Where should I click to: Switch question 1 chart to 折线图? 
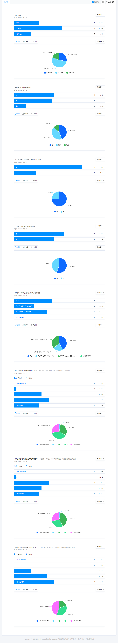(x=34, y=42)
